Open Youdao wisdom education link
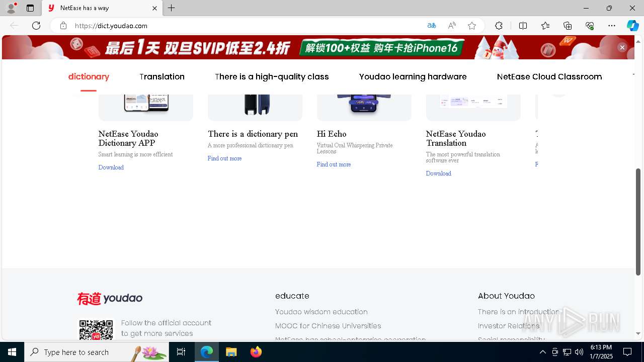This screenshot has width=644, height=362. (x=321, y=312)
